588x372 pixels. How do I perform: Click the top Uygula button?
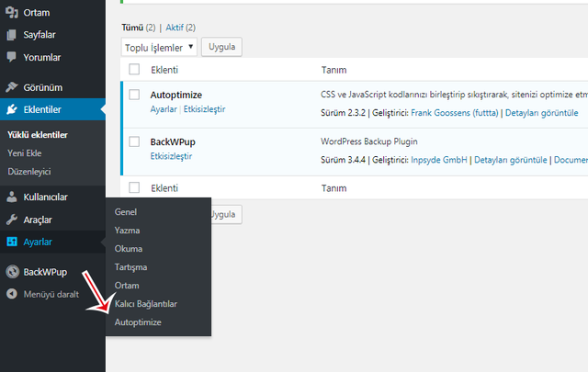click(221, 47)
